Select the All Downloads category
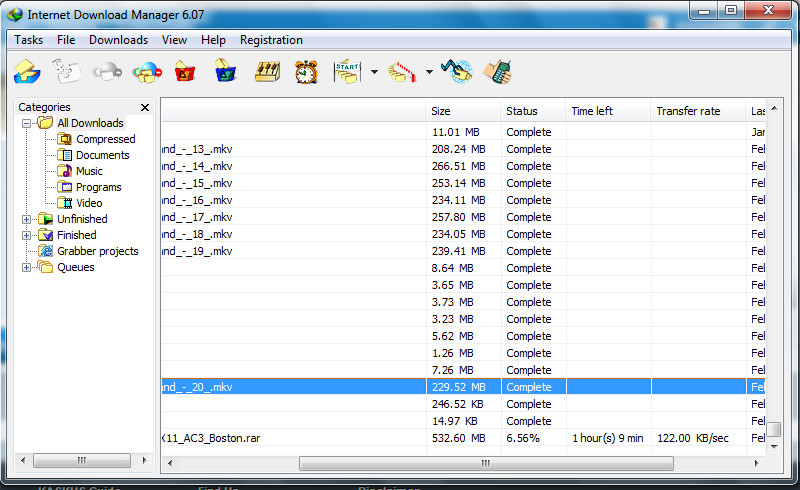The height and width of the screenshot is (490, 800). (90, 123)
